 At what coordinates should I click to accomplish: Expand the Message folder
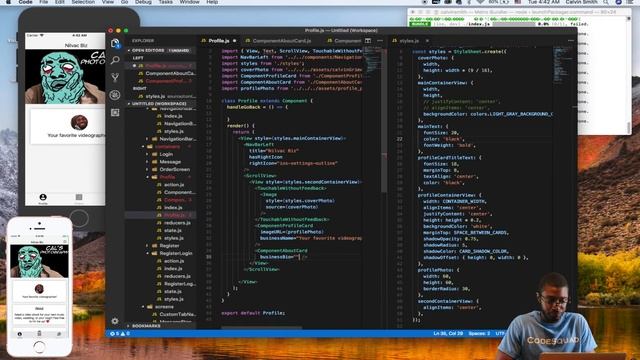coord(170,162)
